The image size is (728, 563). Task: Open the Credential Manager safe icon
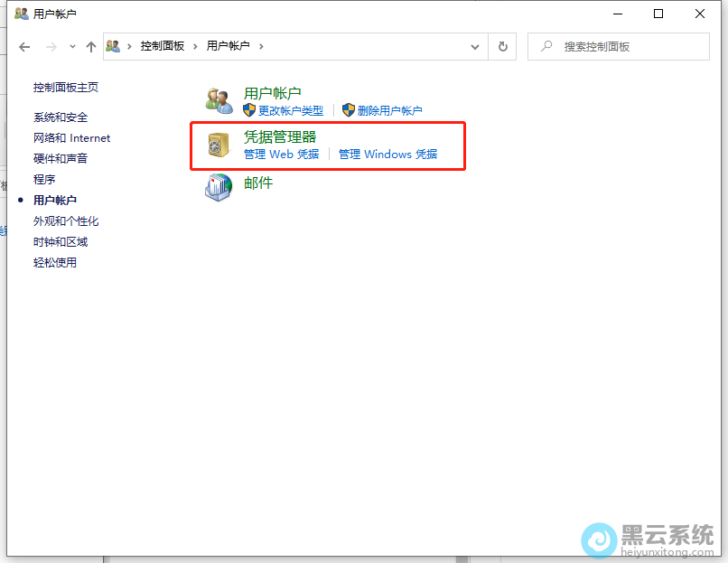point(219,145)
